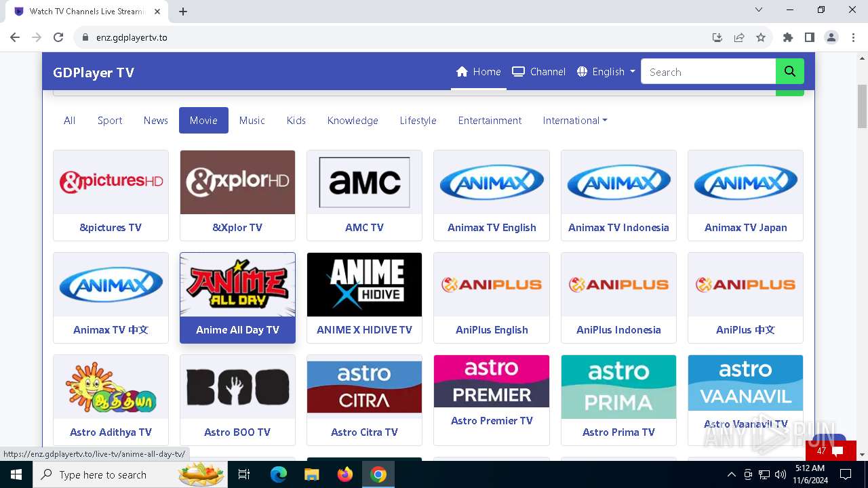Viewport: 868px width, 488px height.
Task: Open Astro Adithya TV thumbnail
Action: [111, 387]
